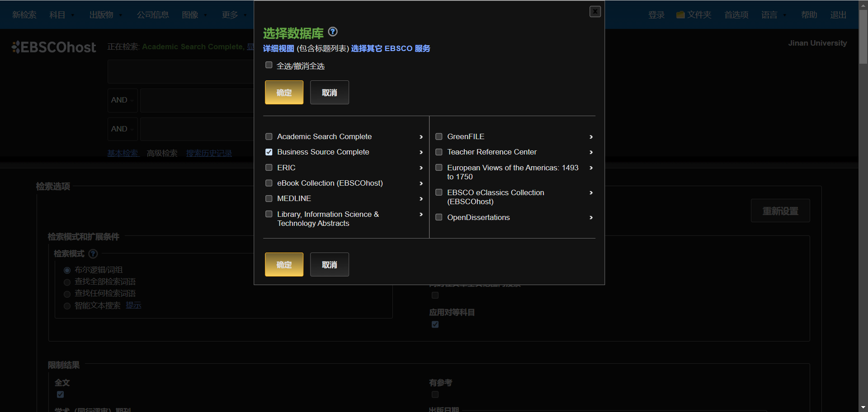Viewport: 868px width, 412px height.
Task: Expand details arrow for Library, Information Science
Action: (421, 215)
